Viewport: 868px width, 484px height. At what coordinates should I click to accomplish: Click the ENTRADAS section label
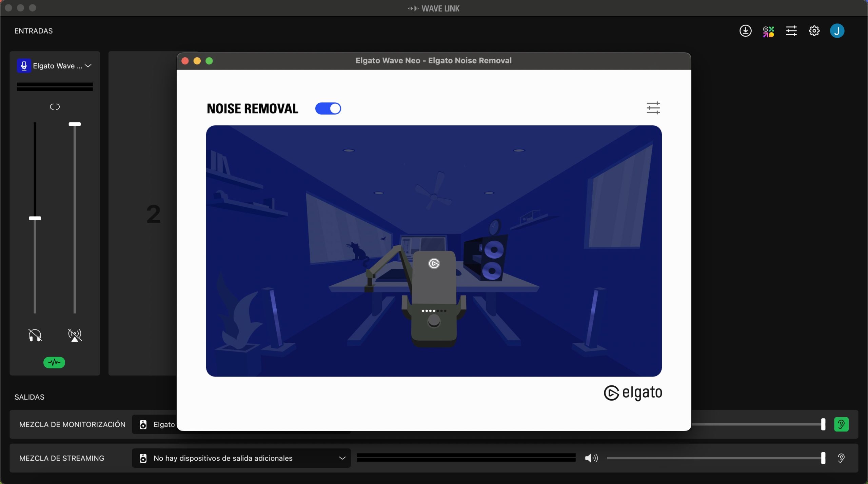(x=34, y=31)
